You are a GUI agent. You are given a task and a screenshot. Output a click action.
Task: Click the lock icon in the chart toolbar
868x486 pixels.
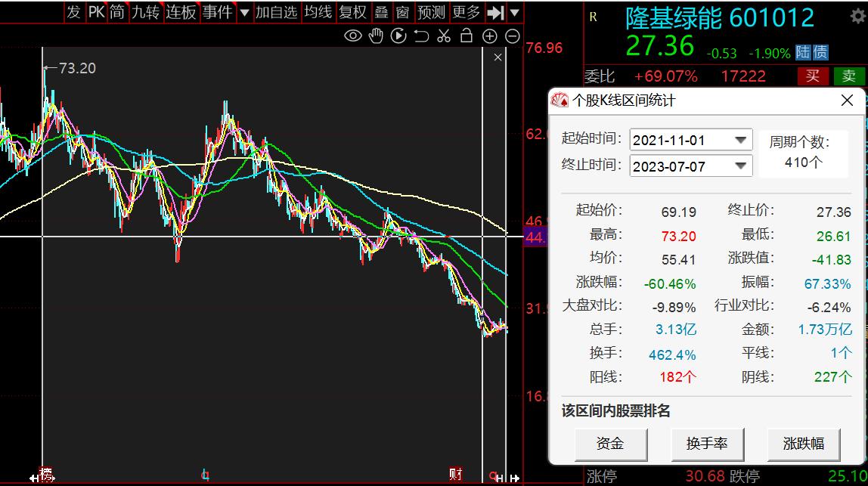467,35
